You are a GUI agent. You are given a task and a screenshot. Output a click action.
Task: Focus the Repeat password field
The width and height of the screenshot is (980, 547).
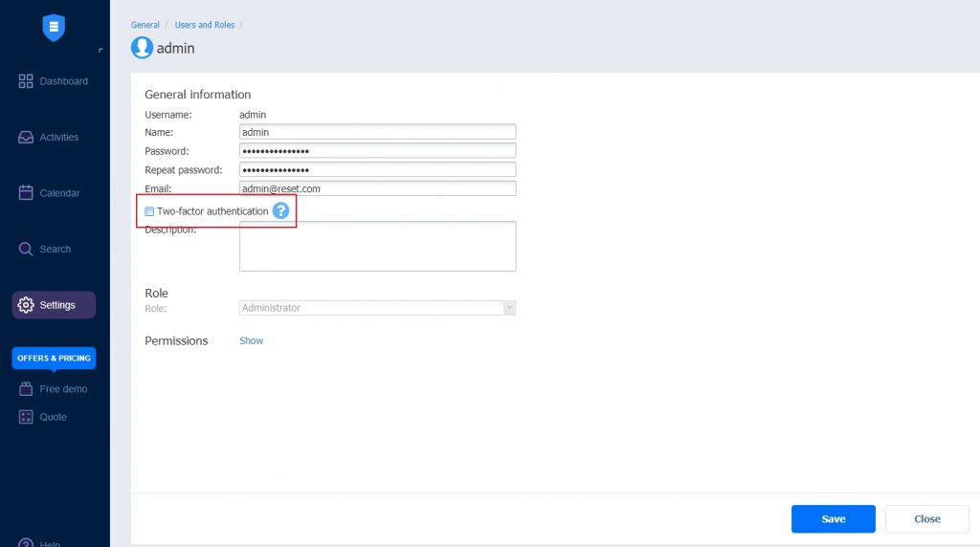point(377,169)
